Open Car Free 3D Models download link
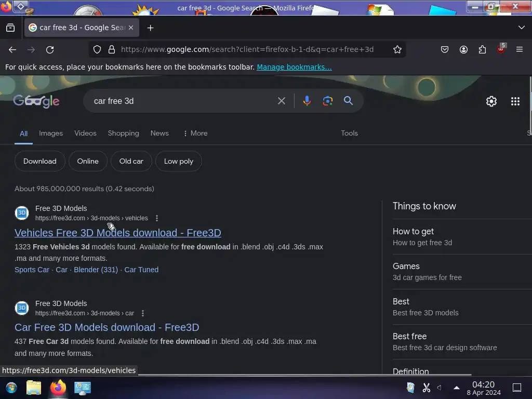This screenshot has width=532, height=399. [x=107, y=327]
